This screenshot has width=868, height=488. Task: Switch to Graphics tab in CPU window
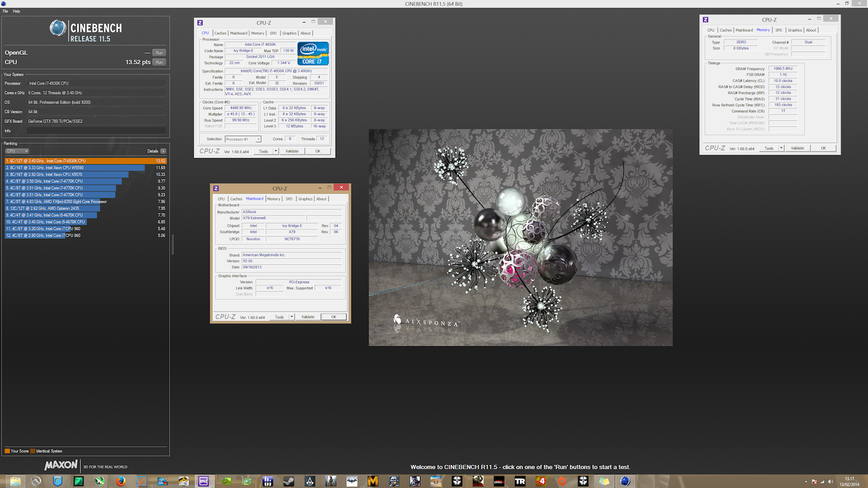coord(289,33)
